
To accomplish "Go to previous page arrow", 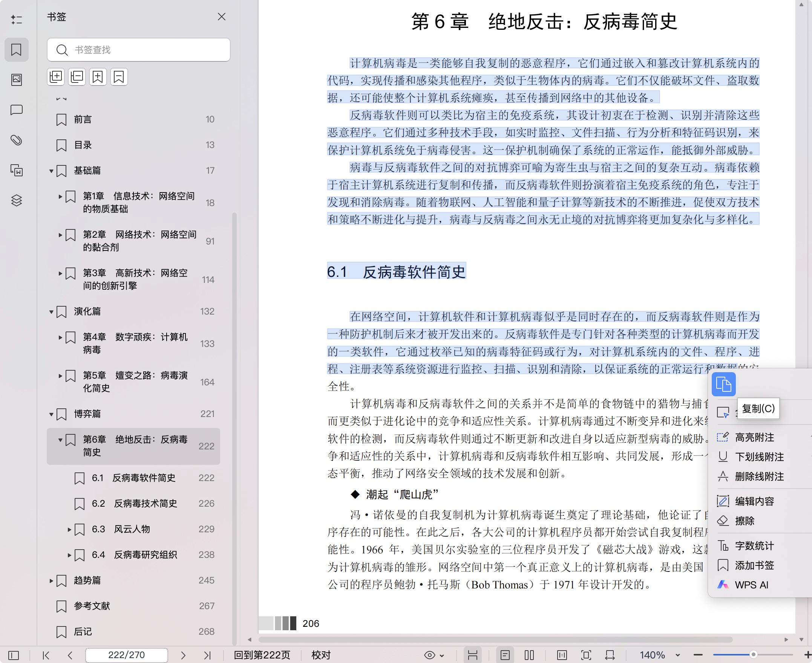I will tap(70, 655).
